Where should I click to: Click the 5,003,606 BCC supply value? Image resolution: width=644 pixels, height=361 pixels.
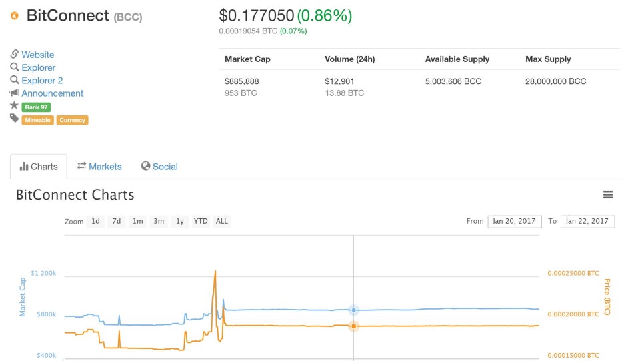pyautogui.click(x=453, y=81)
